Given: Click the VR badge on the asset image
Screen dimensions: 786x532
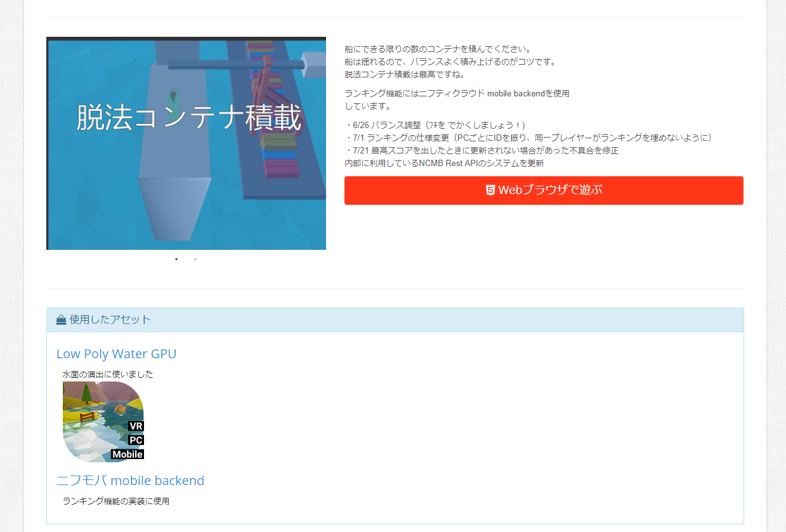Looking at the screenshot, I should coord(136,426).
